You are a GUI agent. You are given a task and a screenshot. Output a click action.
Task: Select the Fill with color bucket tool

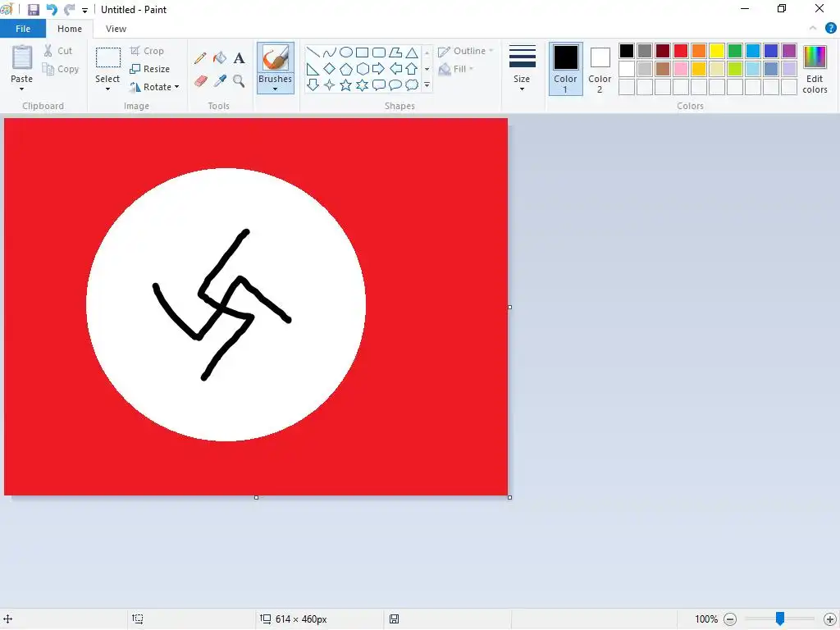[220, 58]
